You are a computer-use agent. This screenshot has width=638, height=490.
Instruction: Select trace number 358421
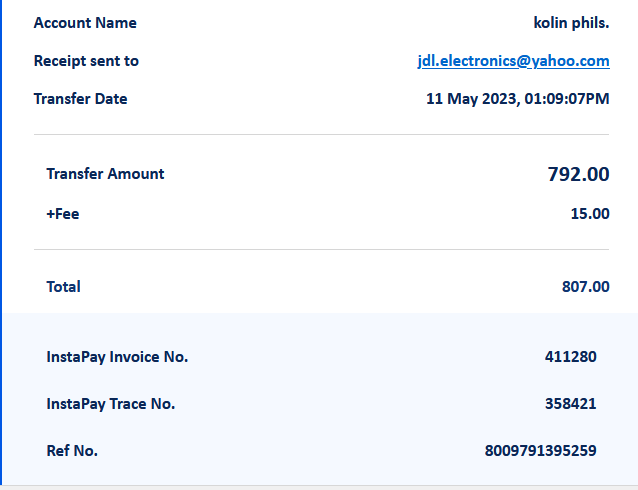coord(570,404)
